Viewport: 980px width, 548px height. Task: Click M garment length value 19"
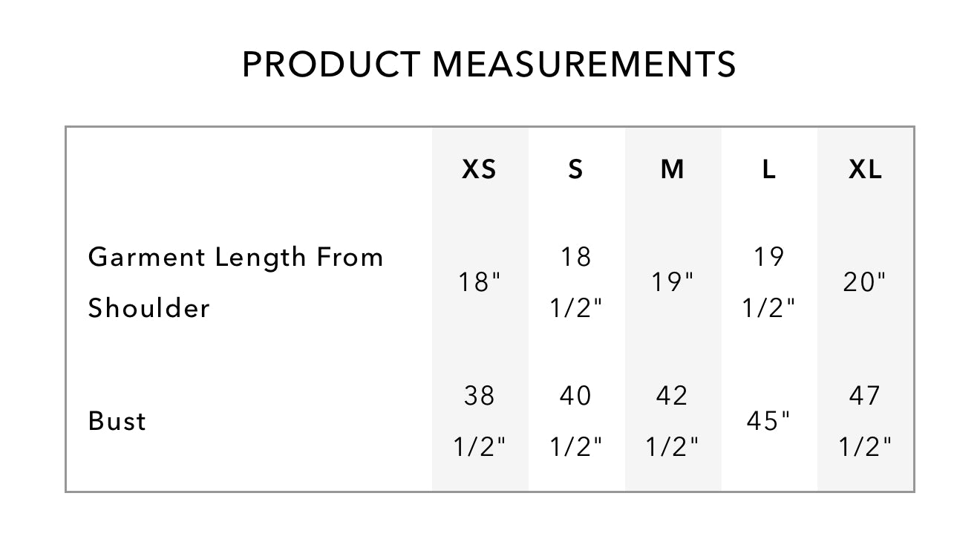(x=673, y=282)
